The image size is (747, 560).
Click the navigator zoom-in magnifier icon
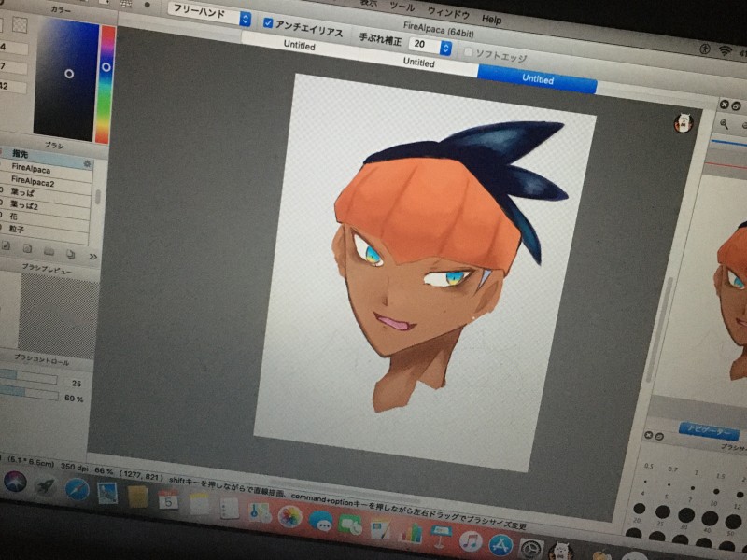(x=725, y=124)
